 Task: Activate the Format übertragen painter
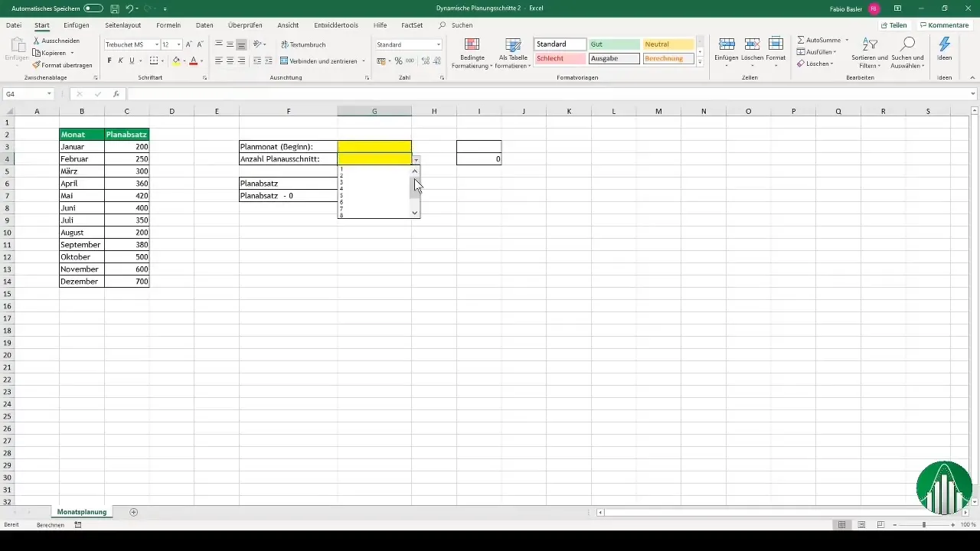(x=62, y=65)
